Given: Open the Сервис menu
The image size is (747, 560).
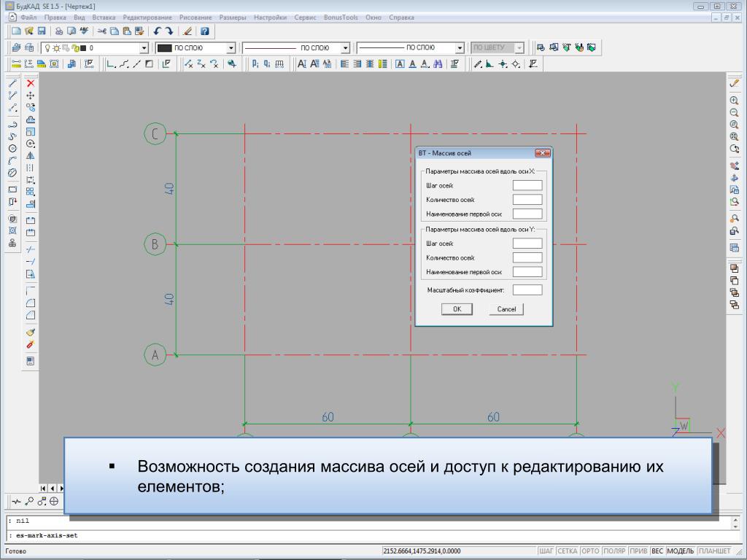Looking at the screenshot, I should (x=305, y=17).
